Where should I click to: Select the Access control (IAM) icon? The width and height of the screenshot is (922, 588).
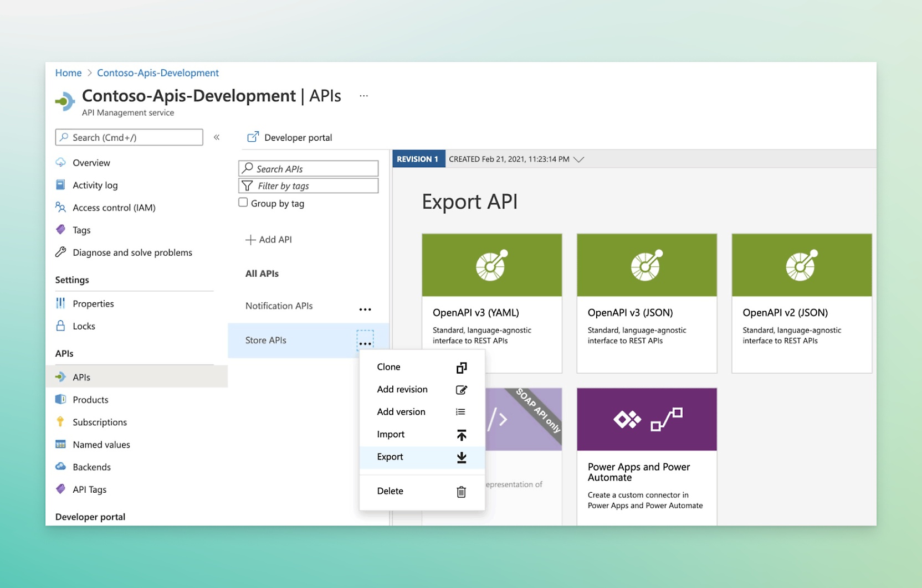click(59, 208)
